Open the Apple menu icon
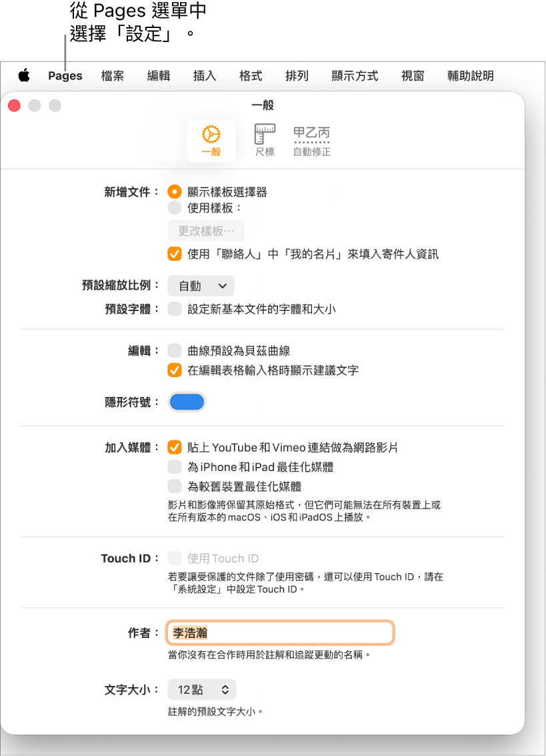Viewport: 546px width, 756px height. tap(24, 75)
